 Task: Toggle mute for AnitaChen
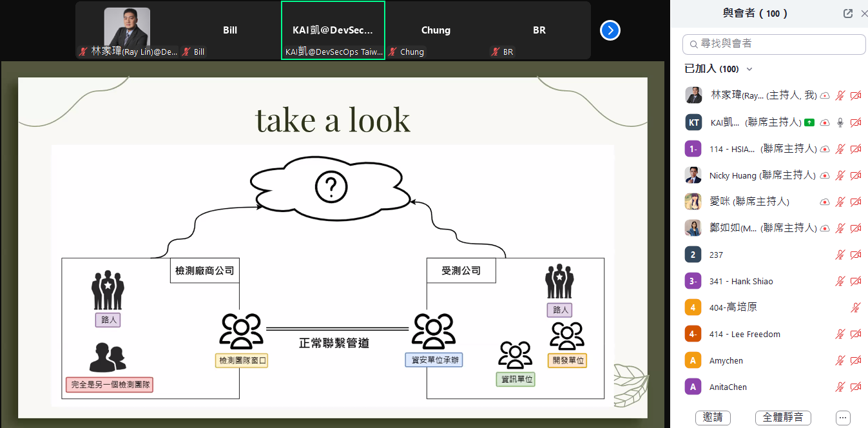pos(840,387)
